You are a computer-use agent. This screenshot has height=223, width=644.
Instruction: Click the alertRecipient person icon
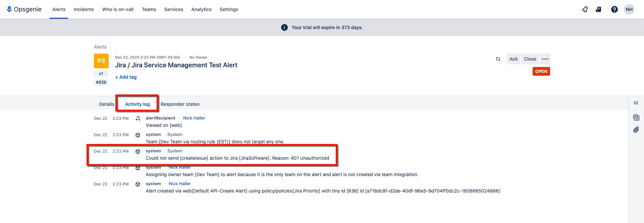click(x=138, y=118)
